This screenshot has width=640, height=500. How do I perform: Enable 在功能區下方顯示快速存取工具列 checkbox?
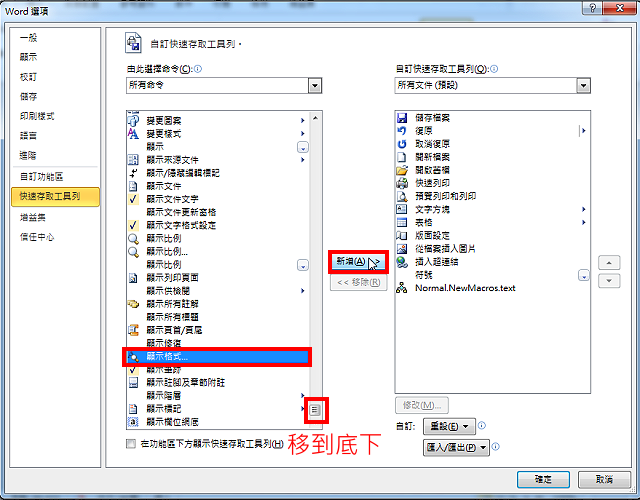pos(131,444)
